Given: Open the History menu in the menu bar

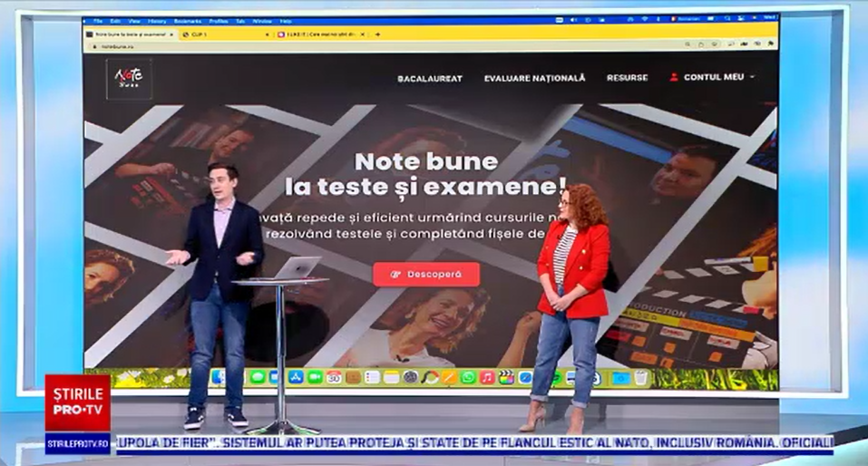Looking at the screenshot, I should coord(156,20).
